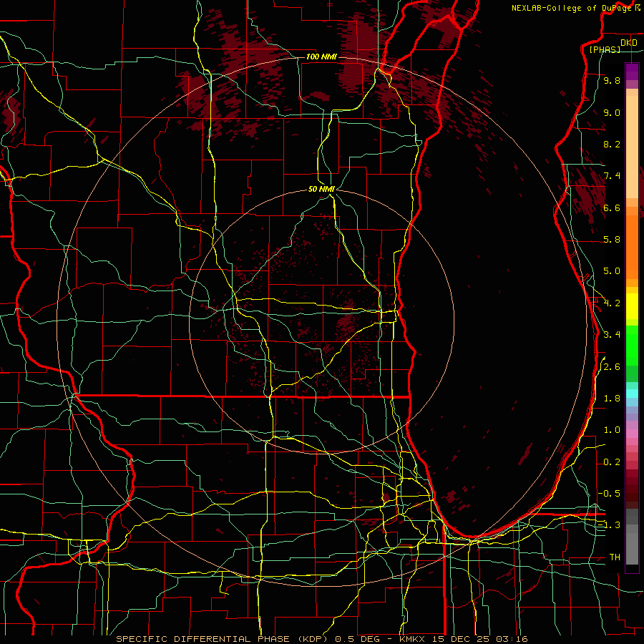This screenshot has height=644, width=644.
Task: Click the "-1.3" value on the color scale
Action: click(609, 525)
